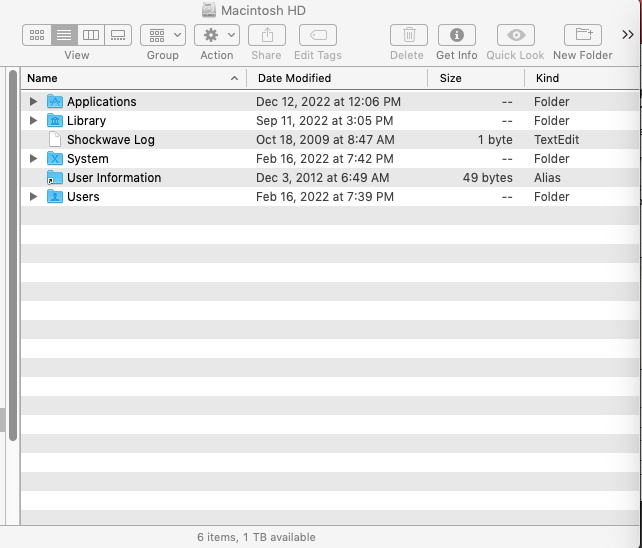The height and width of the screenshot is (548, 642).
Task: Click the Share toolbar button
Action: (x=267, y=35)
